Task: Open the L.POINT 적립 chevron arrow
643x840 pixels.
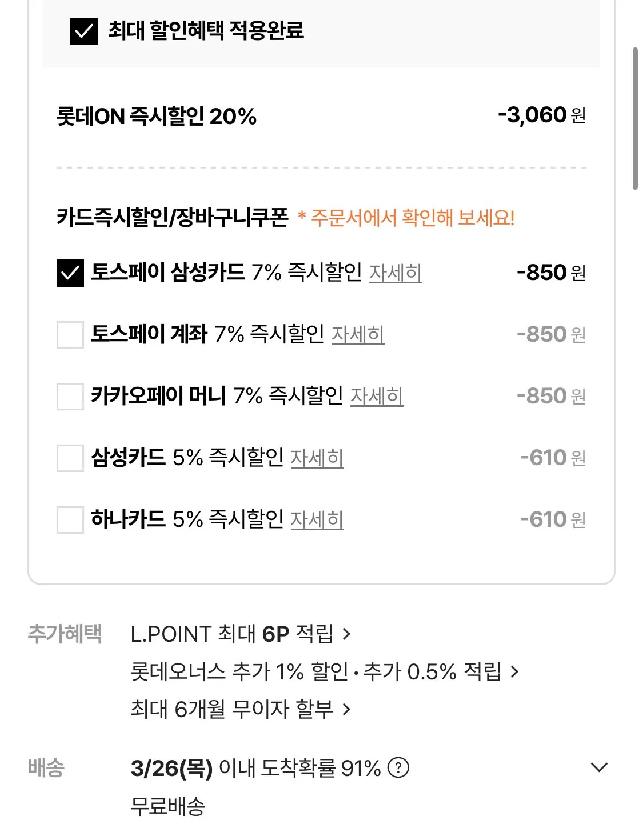Action: (346, 634)
